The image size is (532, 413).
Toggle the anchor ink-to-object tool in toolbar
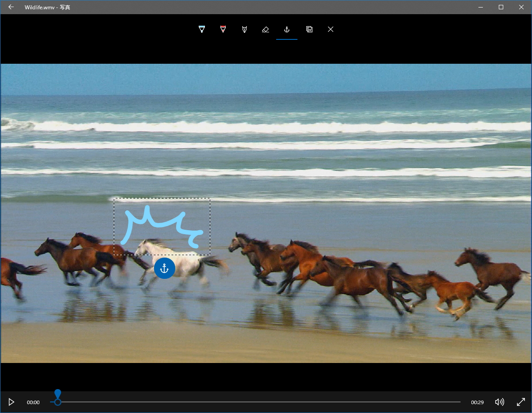287,29
